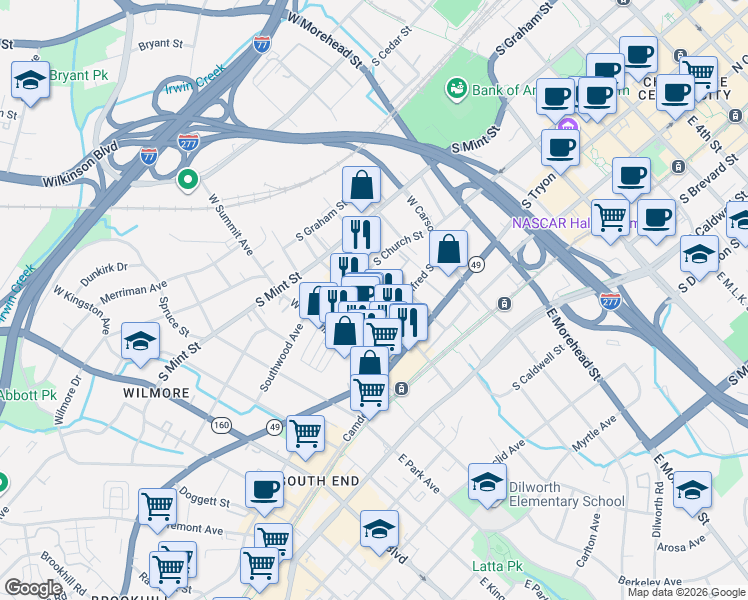Click the grocery cart marker next to the light rail station

369,395
